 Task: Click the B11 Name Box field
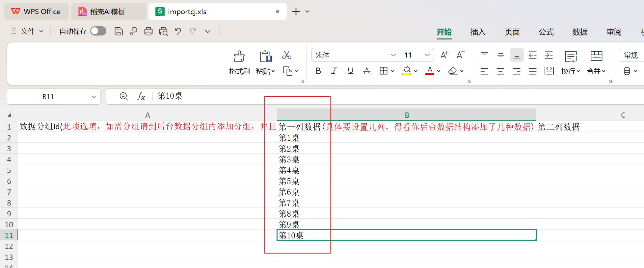pyautogui.click(x=48, y=97)
